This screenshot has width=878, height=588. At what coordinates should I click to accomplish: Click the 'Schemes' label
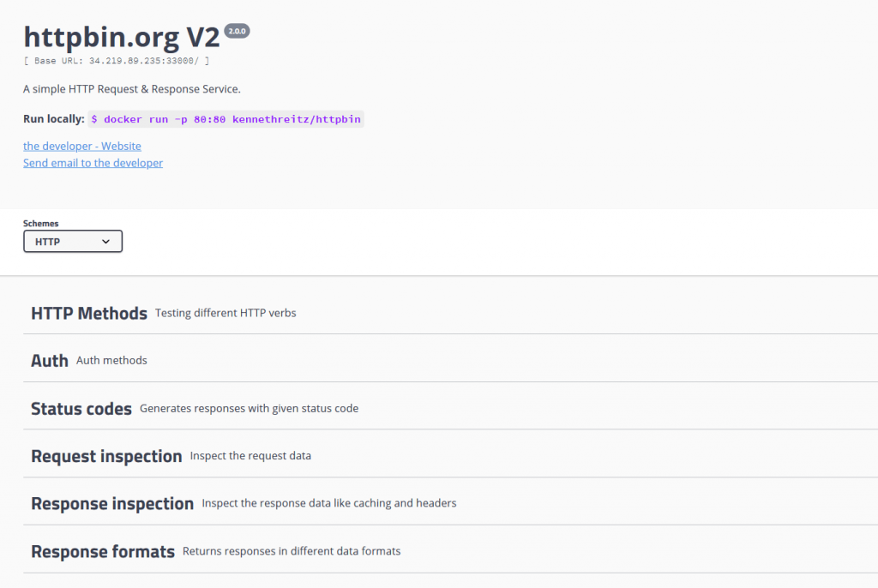40,224
